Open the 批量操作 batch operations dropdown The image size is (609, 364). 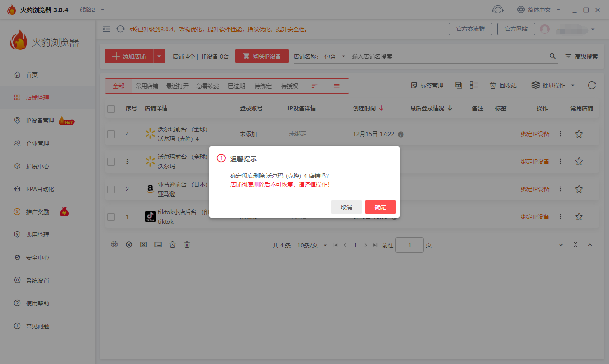(553, 85)
